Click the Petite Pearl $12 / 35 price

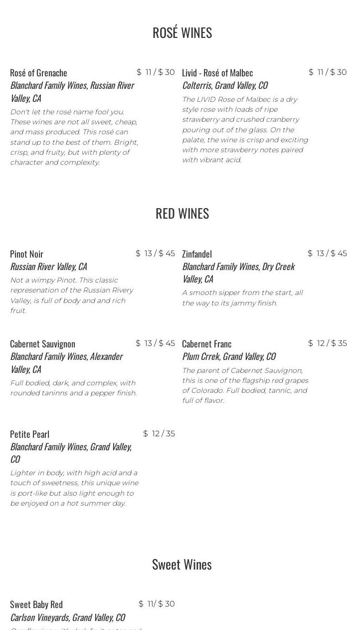pos(159,434)
